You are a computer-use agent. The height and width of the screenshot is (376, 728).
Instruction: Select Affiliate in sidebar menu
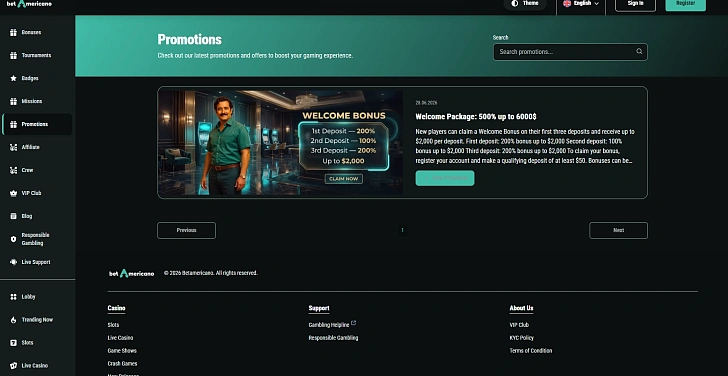point(37,147)
